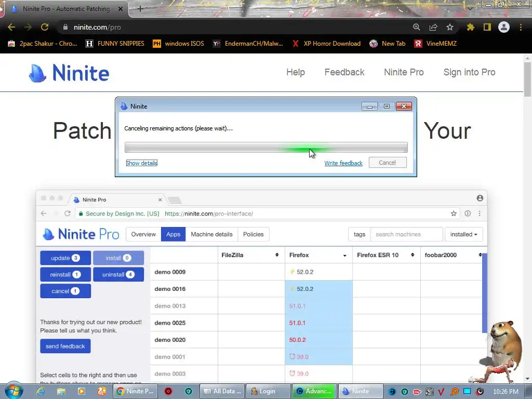Sort by the foobar2000 column arrows

[x=480, y=255]
